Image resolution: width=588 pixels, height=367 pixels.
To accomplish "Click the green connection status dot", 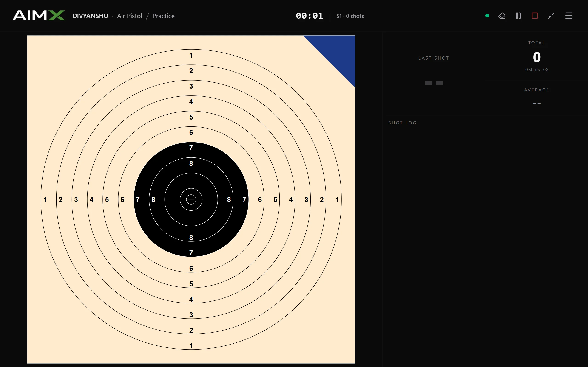I will pos(487,16).
